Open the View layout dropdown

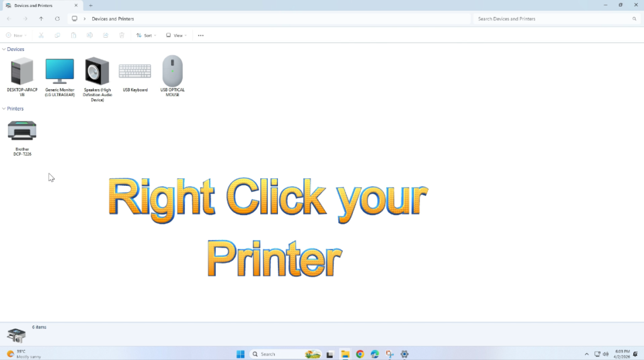(x=176, y=35)
